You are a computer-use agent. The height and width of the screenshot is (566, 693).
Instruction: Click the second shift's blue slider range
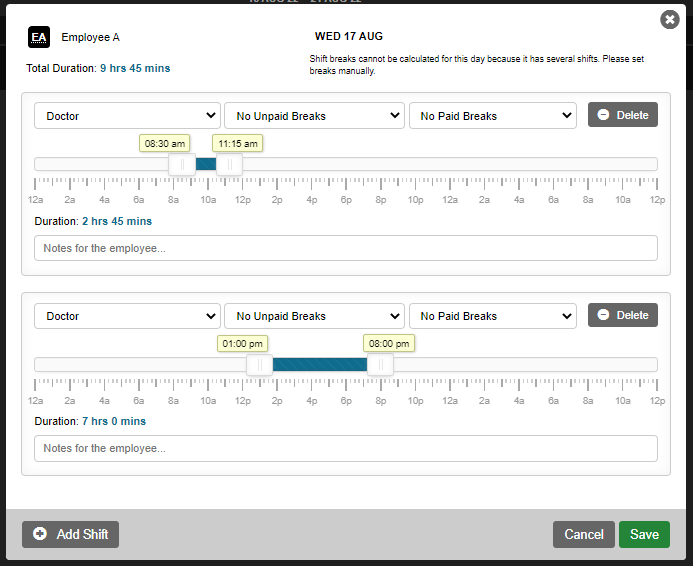click(320, 365)
